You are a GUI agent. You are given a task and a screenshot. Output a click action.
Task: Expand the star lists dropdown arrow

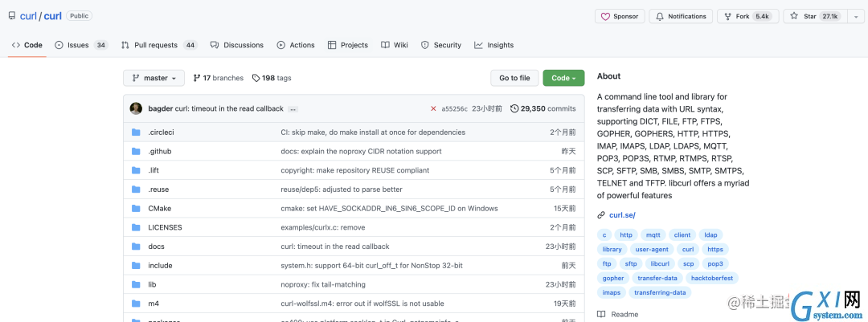point(856,17)
